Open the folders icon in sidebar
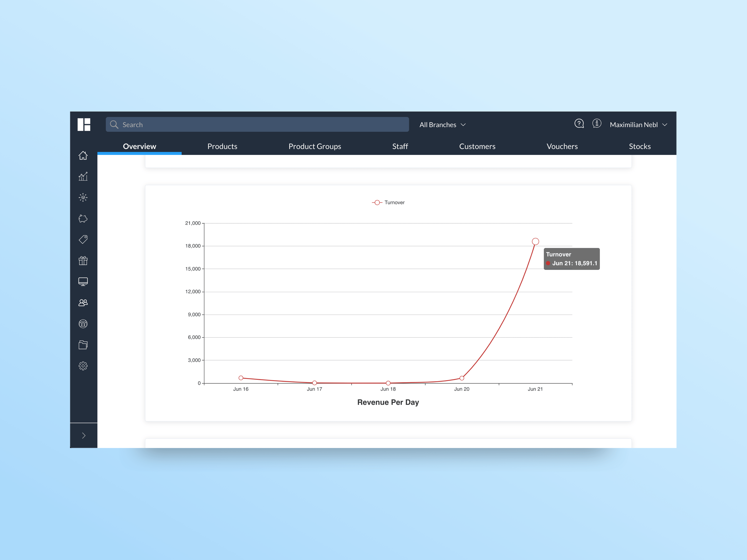747x560 pixels. coord(83,345)
